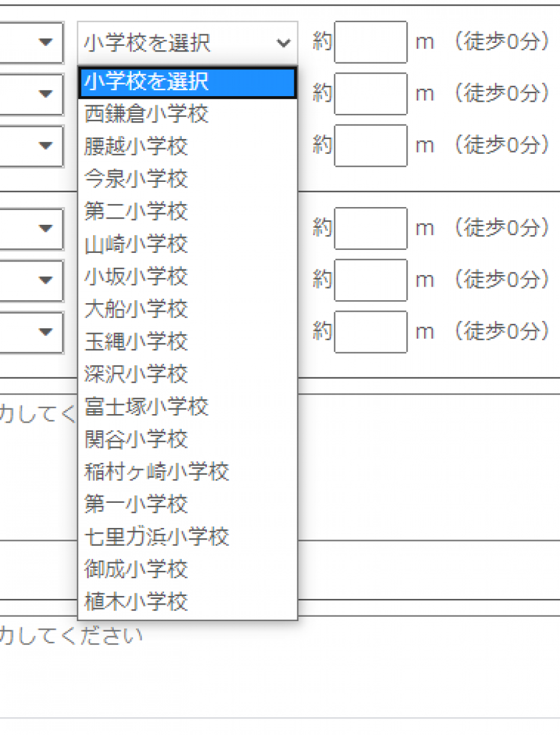
Task: Select 大船小学校 in the dropdown
Action: pyautogui.click(x=136, y=309)
